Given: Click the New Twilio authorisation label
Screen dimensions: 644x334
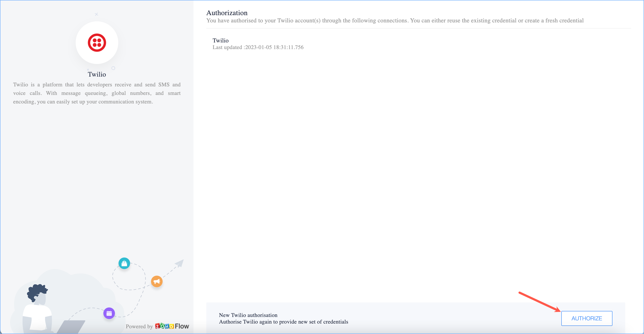Looking at the screenshot, I should click(x=248, y=315).
